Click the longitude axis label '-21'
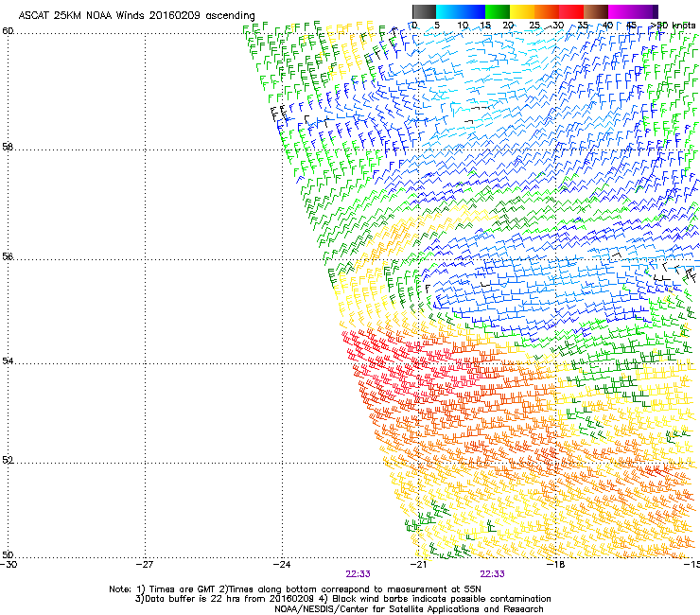Screen dimensions: 700x615 click(x=418, y=565)
